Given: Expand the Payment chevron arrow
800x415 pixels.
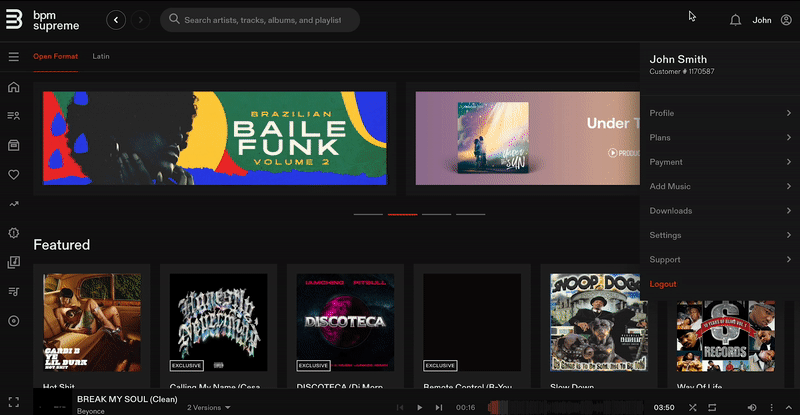Looking at the screenshot, I should 789,162.
